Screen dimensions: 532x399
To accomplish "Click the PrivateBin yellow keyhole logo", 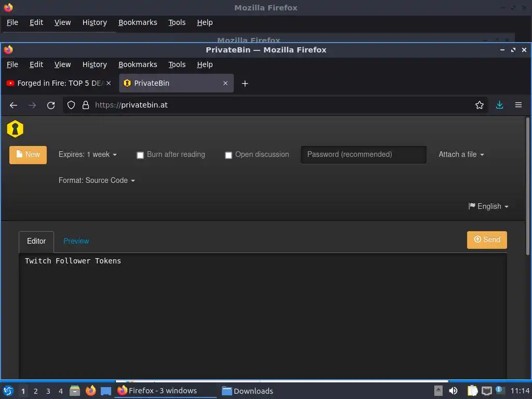I will click(15, 129).
